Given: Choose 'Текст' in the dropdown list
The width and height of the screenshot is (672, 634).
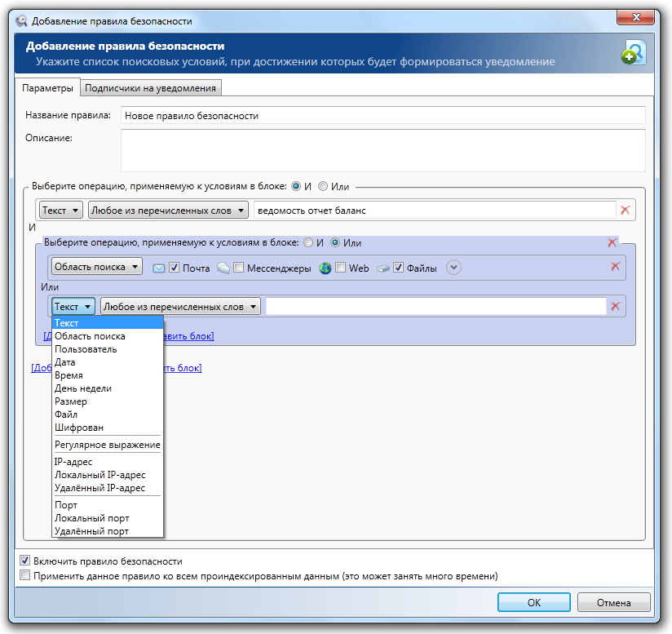Looking at the screenshot, I should coord(108,323).
